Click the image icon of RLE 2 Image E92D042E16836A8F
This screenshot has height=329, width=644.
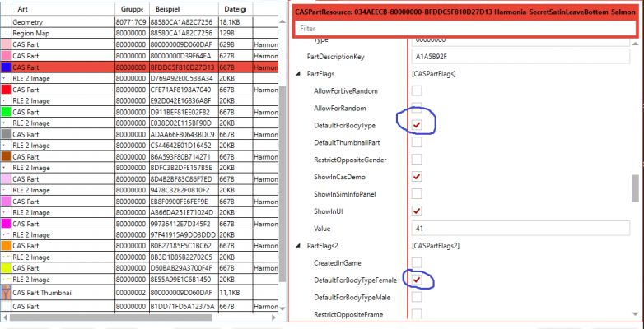(x=6, y=101)
